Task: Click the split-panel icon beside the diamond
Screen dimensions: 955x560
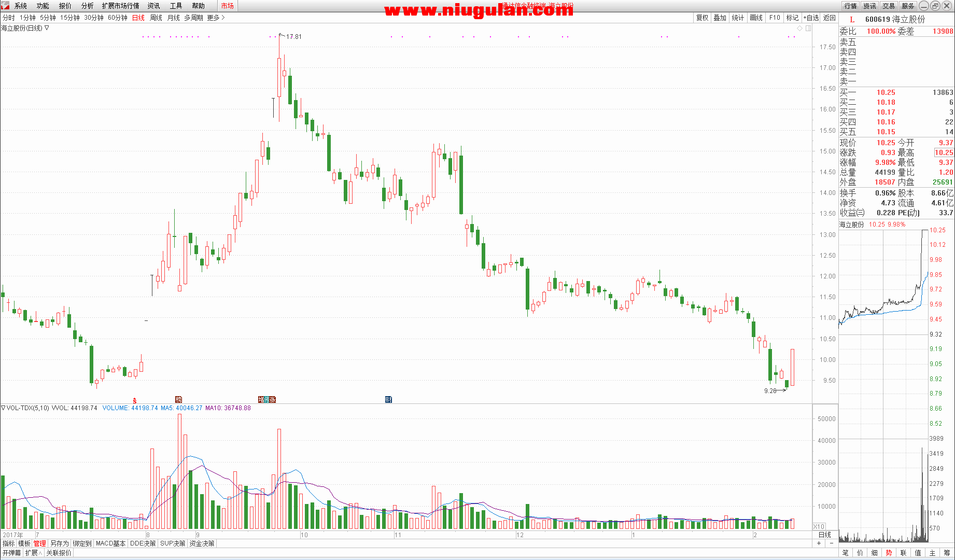Action: [808, 28]
